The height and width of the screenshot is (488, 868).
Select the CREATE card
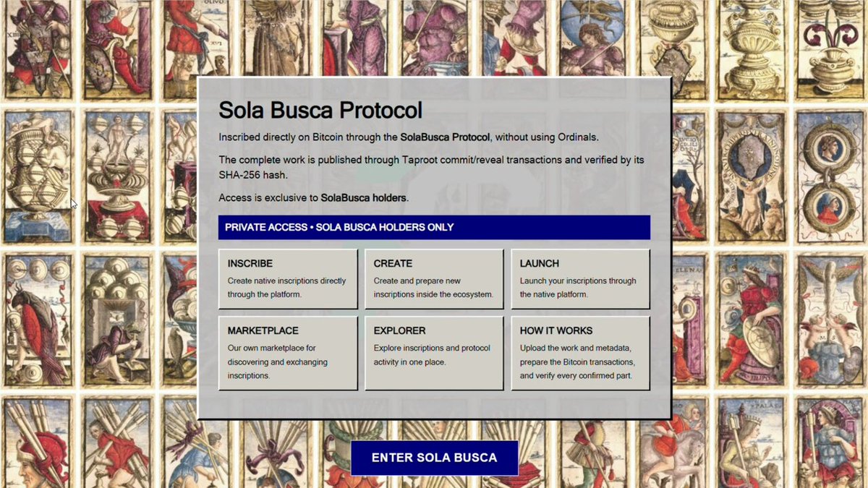[x=434, y=279]
